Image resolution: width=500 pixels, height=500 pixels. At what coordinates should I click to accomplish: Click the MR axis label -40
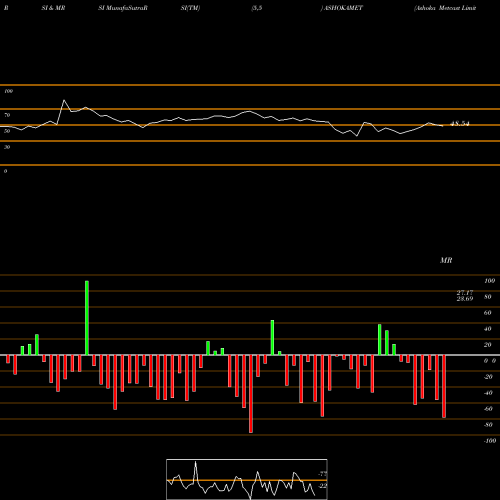488,393
